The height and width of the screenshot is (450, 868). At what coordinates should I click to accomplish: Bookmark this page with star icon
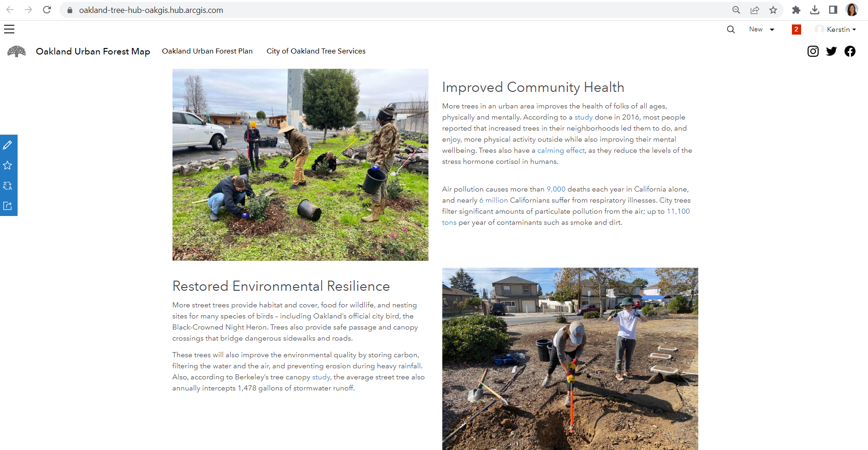(x=773, y=10)
